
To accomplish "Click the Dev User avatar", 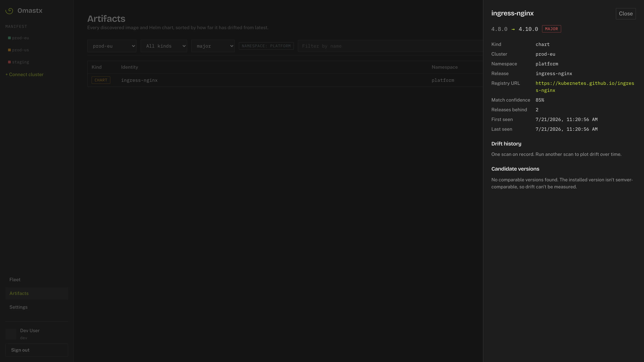I will 11,334.
